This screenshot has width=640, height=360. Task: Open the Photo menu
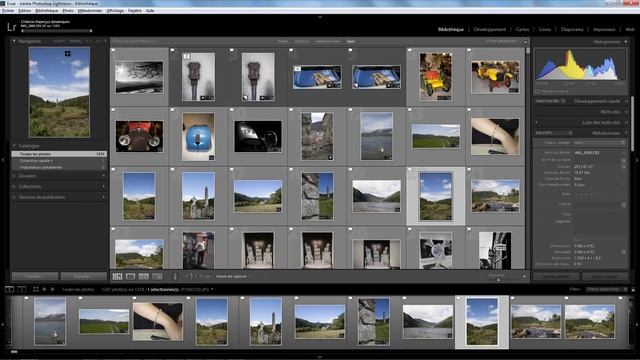68,11
